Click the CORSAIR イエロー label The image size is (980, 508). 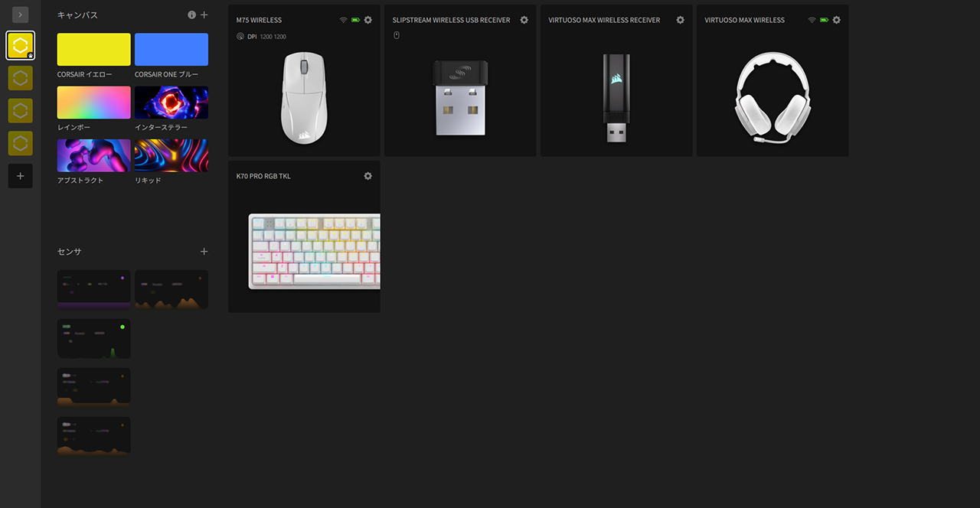(x=84, y=75)
